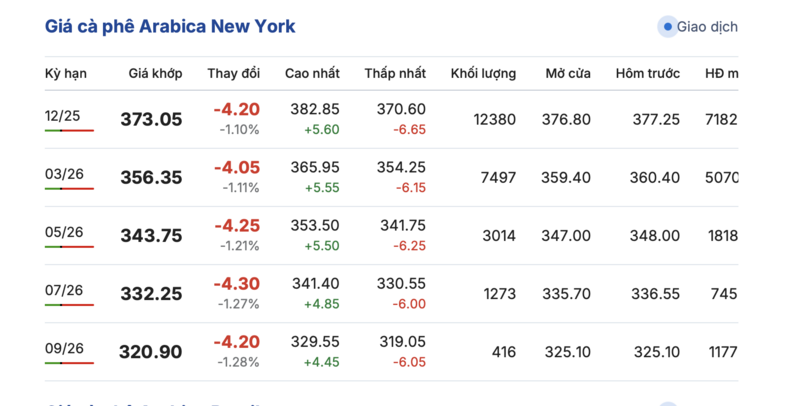800x406 pixels.
Task: Sort by Mở cửa column header
Action: [x=567, y=73]
